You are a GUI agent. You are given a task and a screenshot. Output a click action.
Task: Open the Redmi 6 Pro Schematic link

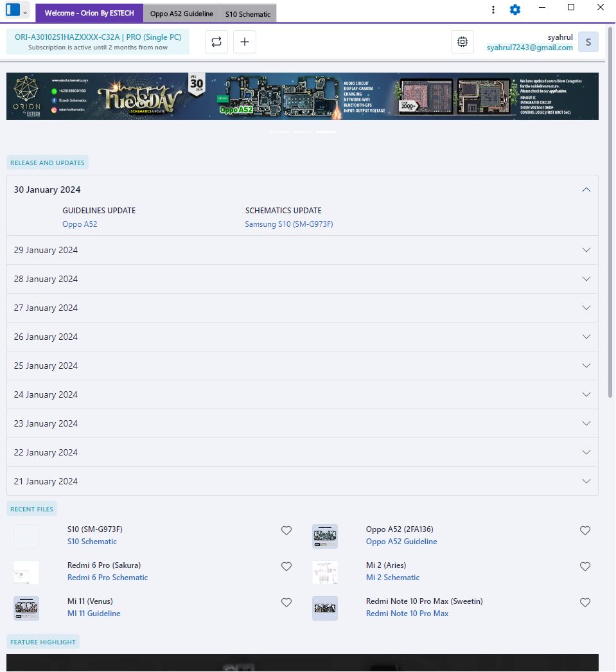pos(107,578)
